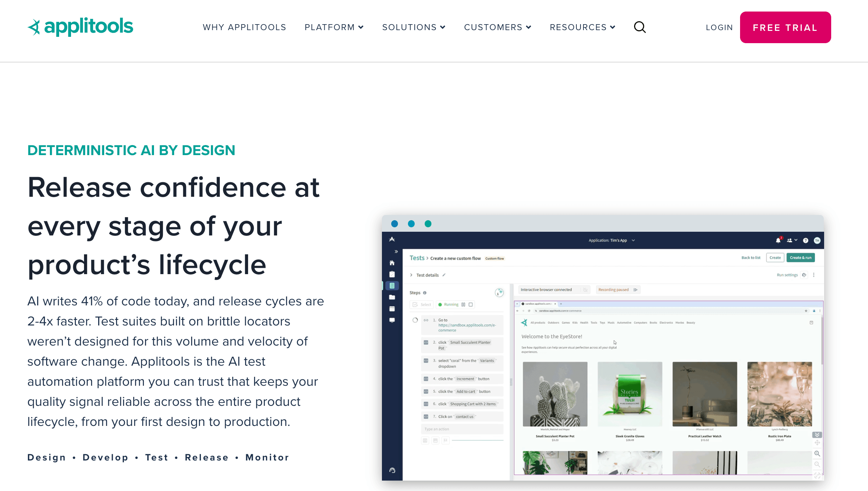Select step 1 Go to sandbox URL
This screenshot has width=868, height=491.
[x=462, y=325]
